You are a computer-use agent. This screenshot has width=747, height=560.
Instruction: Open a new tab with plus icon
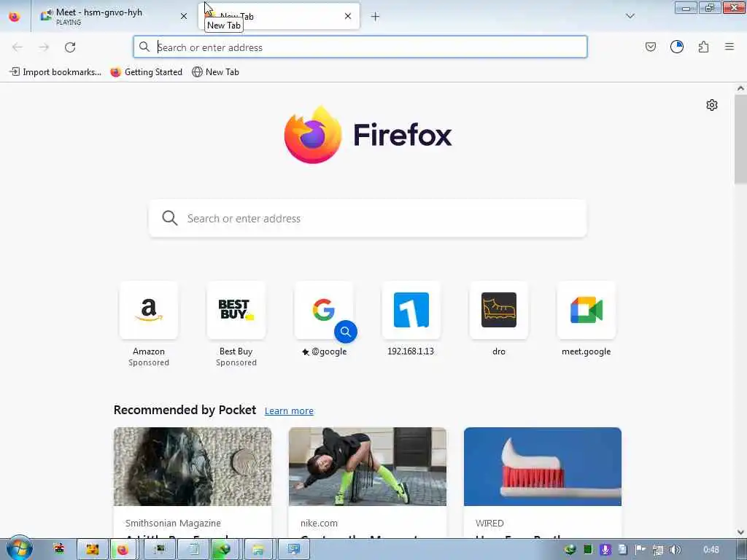tap(376, 17)
